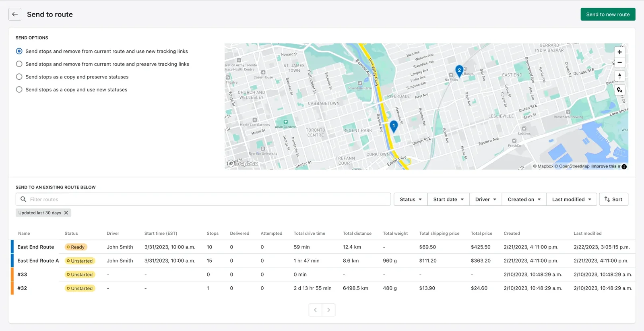Zoom out on the map
Image resolution: width=644 pixels, height=331 pixels.
point(619,62)
